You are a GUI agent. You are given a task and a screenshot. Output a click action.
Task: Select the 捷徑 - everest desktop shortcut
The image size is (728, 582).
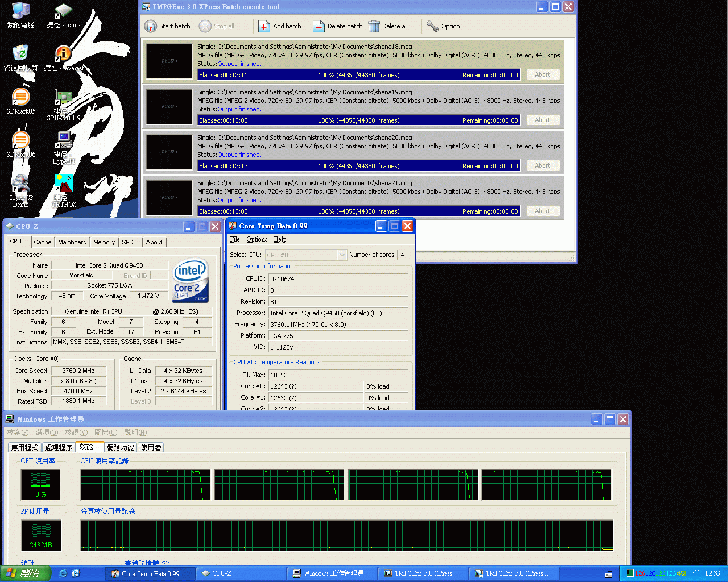[64, 59]
